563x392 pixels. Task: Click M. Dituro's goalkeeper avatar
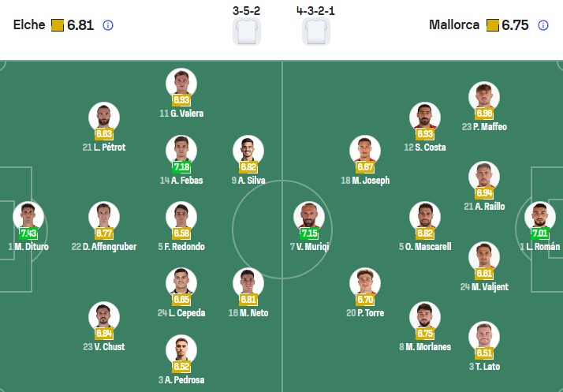click(x=28, y=216)
